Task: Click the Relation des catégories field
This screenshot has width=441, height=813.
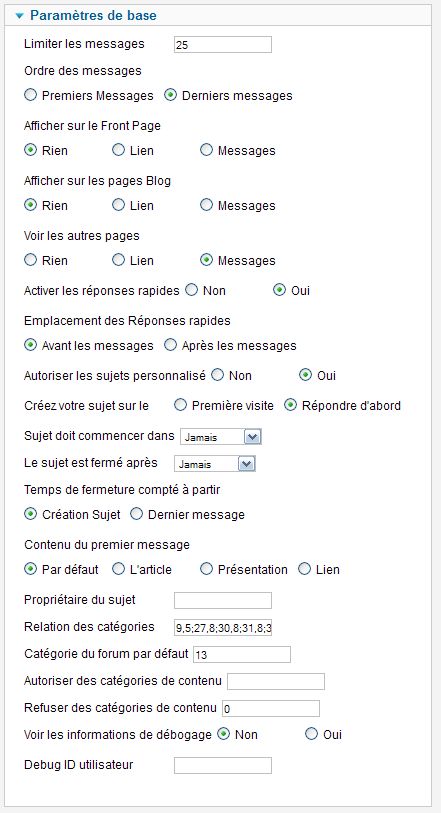Action: (223, 627)
